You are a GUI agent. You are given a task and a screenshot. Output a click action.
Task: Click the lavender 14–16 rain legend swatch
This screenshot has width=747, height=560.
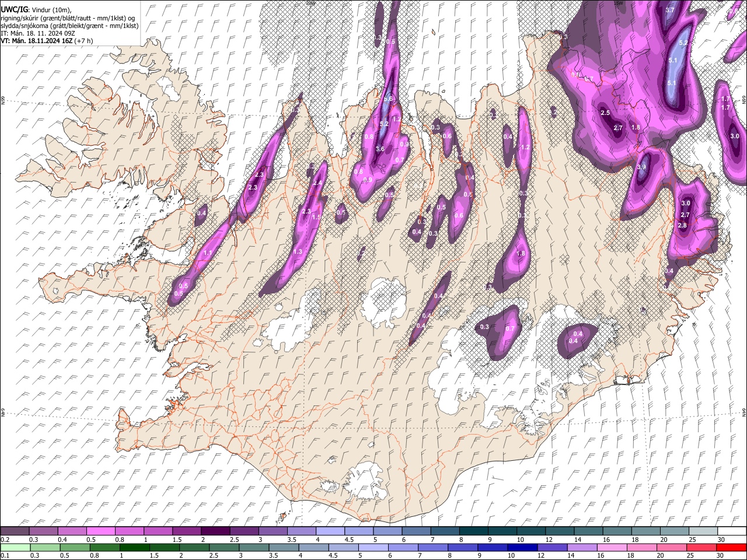(x=582, y=548)
